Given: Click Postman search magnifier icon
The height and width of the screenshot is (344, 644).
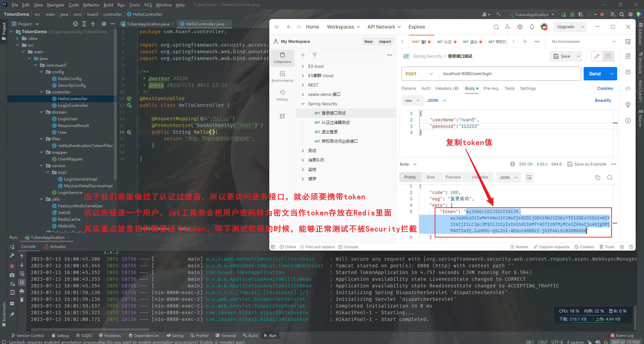Looking at the screenshot, I should pyautogui.click(x=496, y=27).
